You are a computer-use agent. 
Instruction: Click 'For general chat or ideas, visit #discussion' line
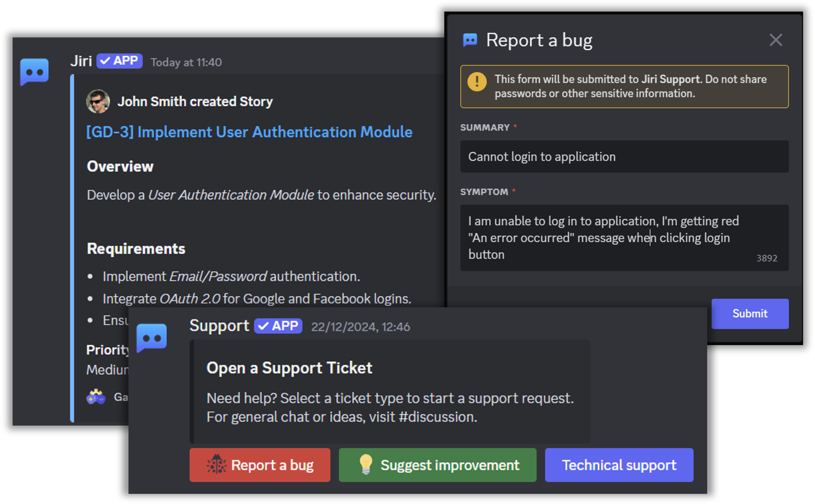pos(342,417)
